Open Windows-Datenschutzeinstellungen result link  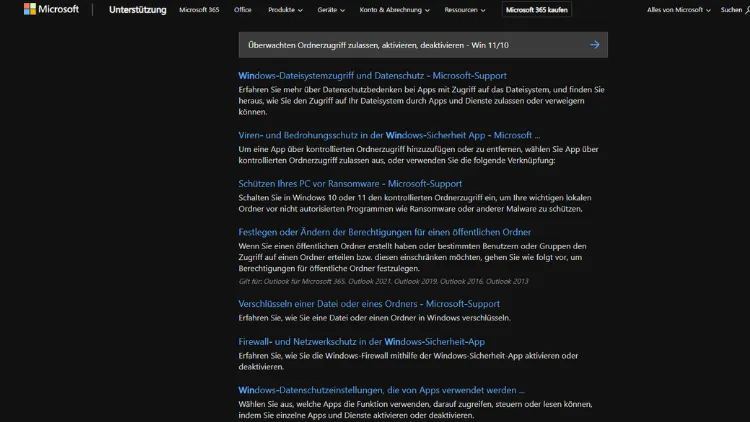[381, 390]
